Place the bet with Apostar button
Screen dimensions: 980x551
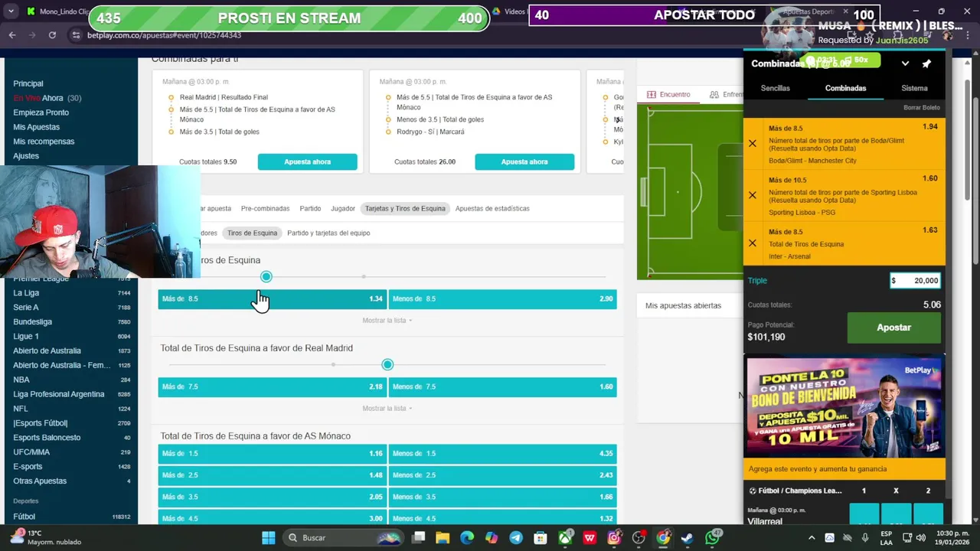893,328
